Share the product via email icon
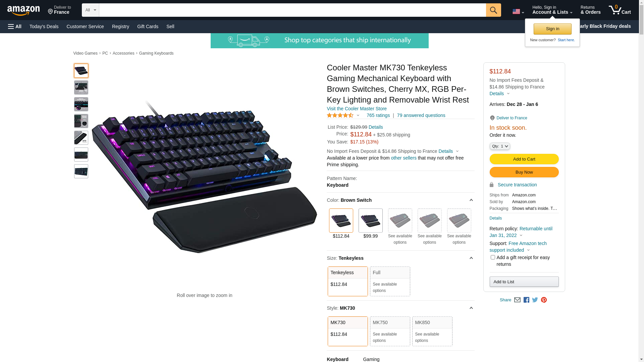Image resolution: width=644 pixels, height=362 pixels. tap(517, 300)
